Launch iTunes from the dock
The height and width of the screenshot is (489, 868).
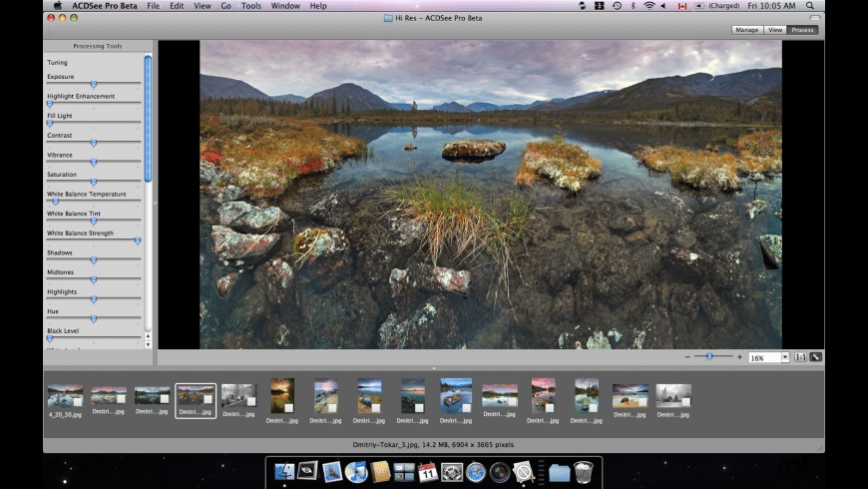click(x=356, y=472)
